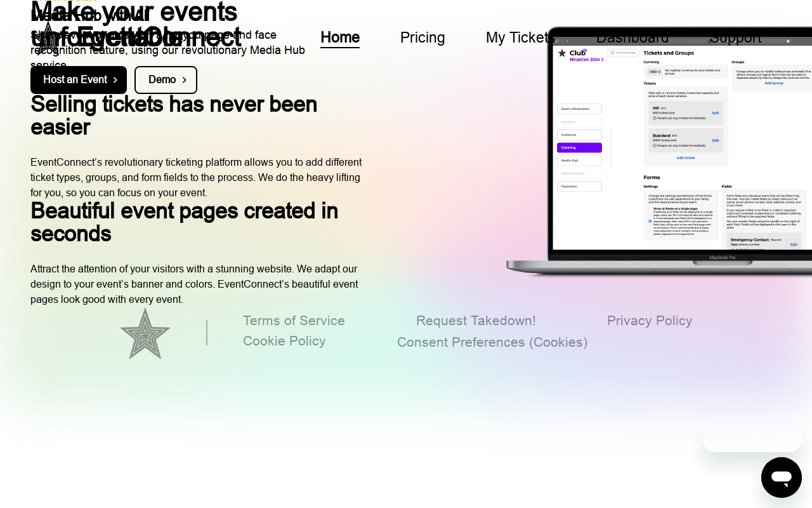Open the Privacy Policy link

650,321
